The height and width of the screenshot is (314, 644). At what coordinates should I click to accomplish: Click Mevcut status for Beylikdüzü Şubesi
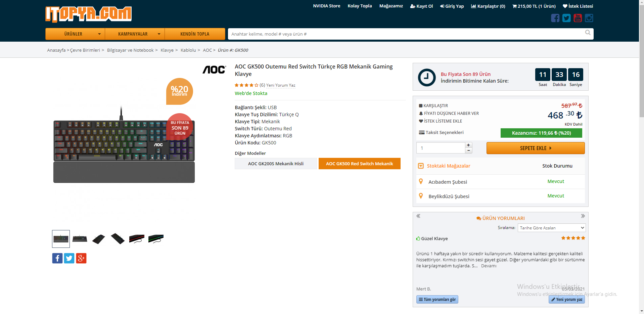pyautogui.click(x=556, y=196)
